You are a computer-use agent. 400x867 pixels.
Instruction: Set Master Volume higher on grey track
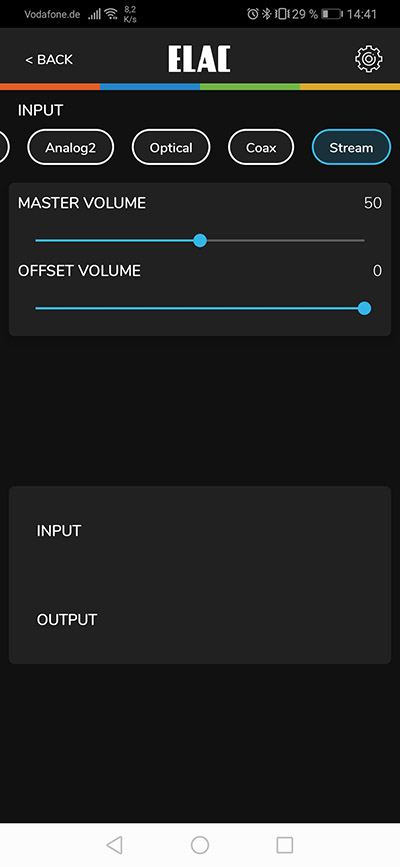pyautogui.click(x=285, y=241)
